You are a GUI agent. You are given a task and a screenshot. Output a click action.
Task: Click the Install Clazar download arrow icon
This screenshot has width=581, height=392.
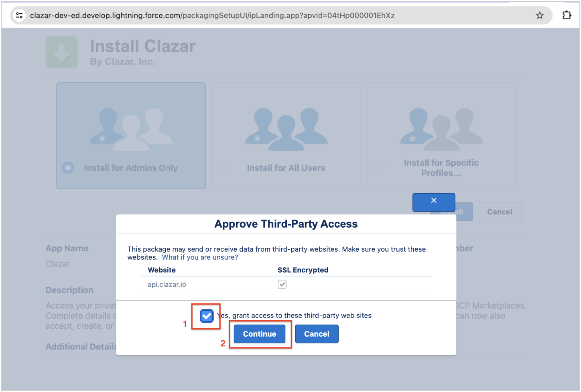coord(61,52)
